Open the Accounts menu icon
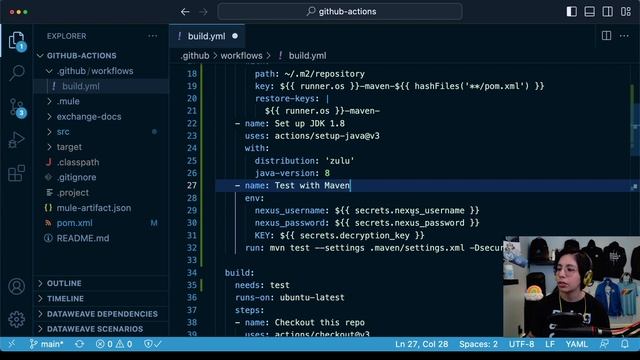The height and width of the screenshot is (360, 640). click(16, 287)
